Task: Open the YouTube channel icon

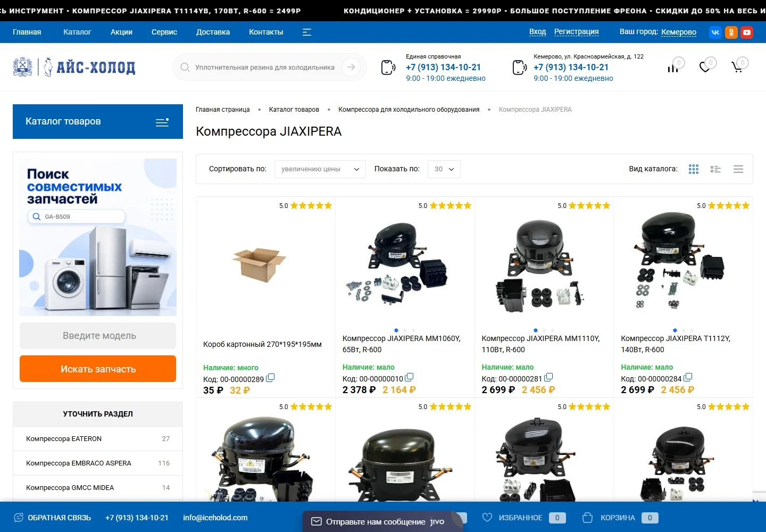Action: pyautogui.click(x=747, y=32)
